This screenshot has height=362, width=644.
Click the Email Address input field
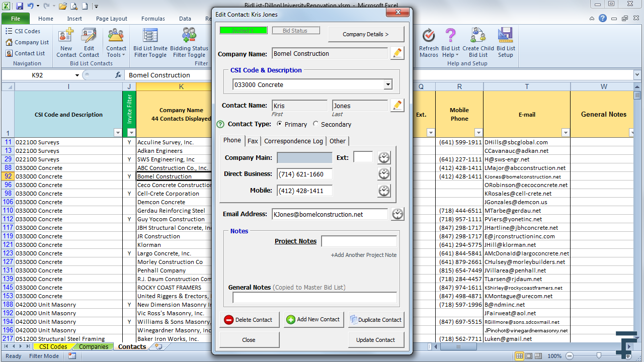coord(330,214)
